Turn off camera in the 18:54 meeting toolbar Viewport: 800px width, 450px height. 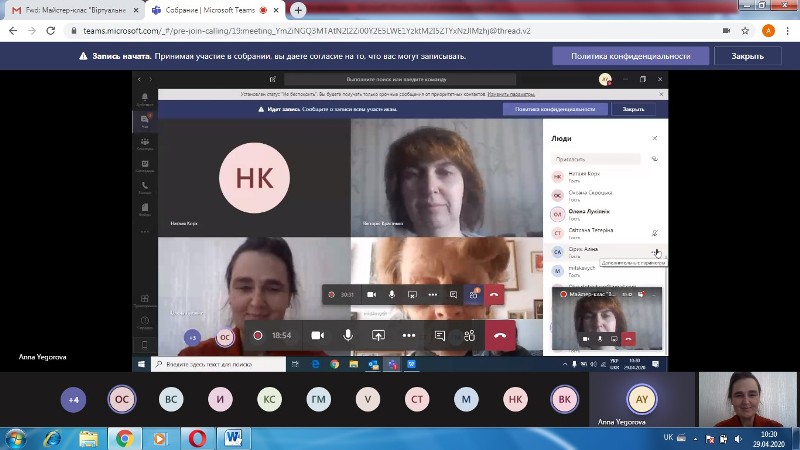(317, 335)
